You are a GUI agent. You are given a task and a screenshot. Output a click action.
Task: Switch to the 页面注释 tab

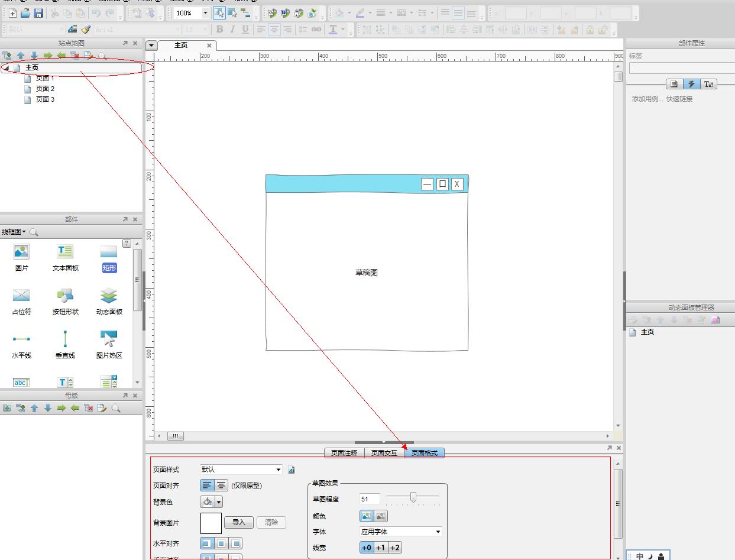click(x=344, y=453)
